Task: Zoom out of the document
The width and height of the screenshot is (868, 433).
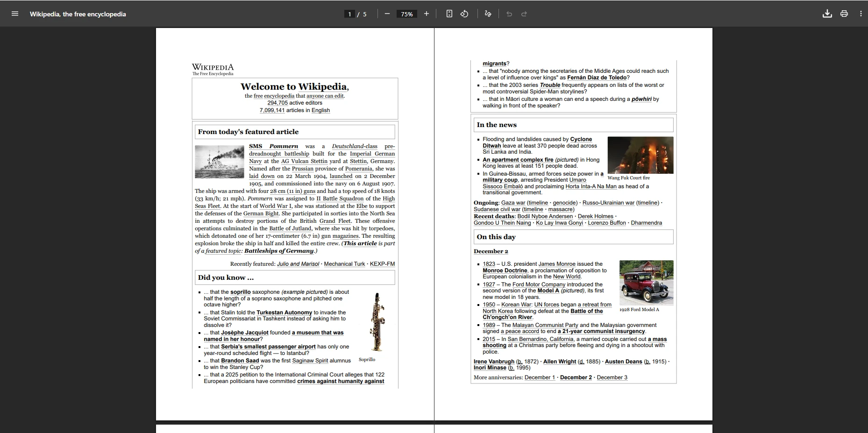Action: [x=387, y=14]
